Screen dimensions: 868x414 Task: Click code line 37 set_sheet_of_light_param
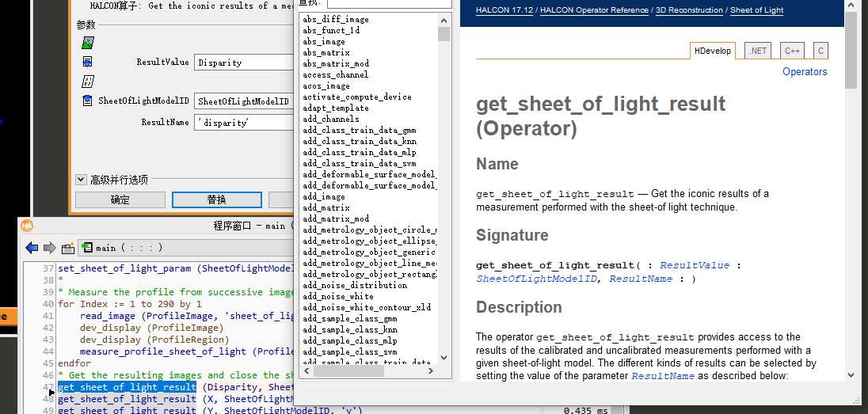176,268
